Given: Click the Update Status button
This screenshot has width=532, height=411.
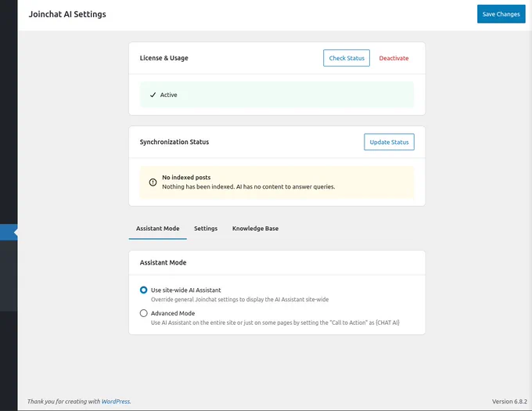Looking at the screenshot, I should tap(389, 142).
